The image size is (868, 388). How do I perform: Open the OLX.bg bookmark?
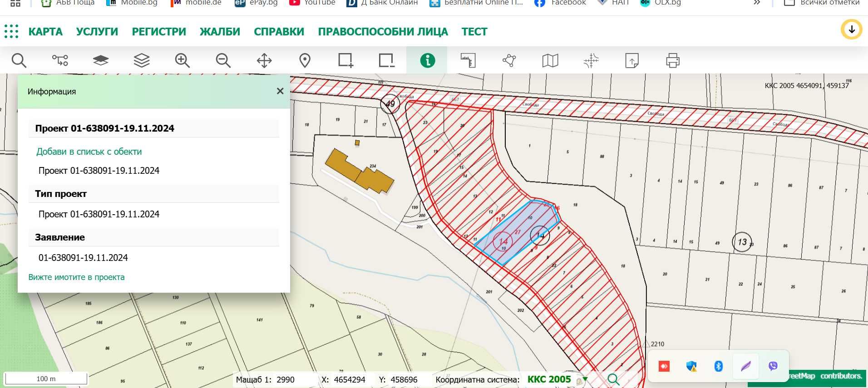tap(661, 3)
